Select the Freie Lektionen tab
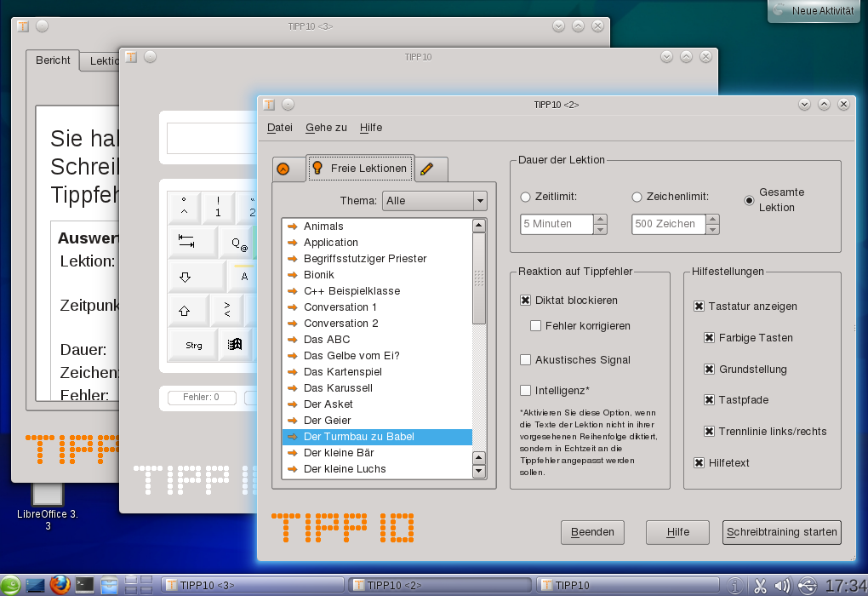The width and height of the screenshot is (868, 596). pyautogui.click(x=360, y=169)
